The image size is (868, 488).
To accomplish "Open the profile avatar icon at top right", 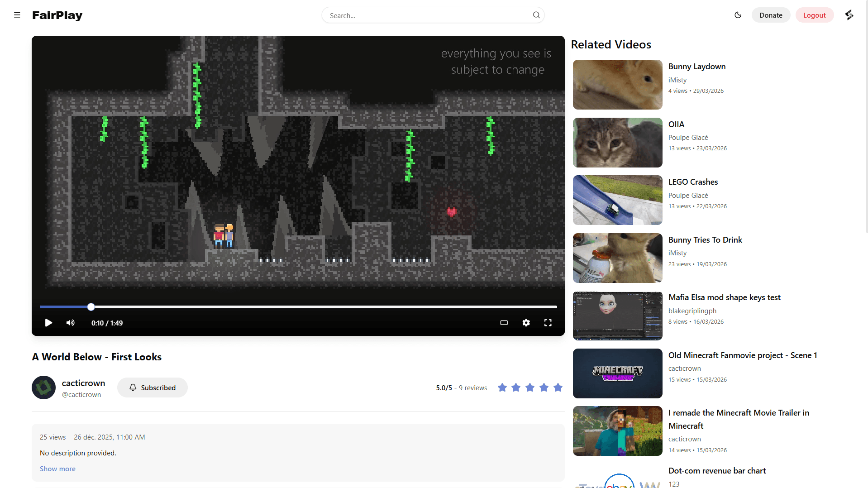I will [x=849, y=15].
